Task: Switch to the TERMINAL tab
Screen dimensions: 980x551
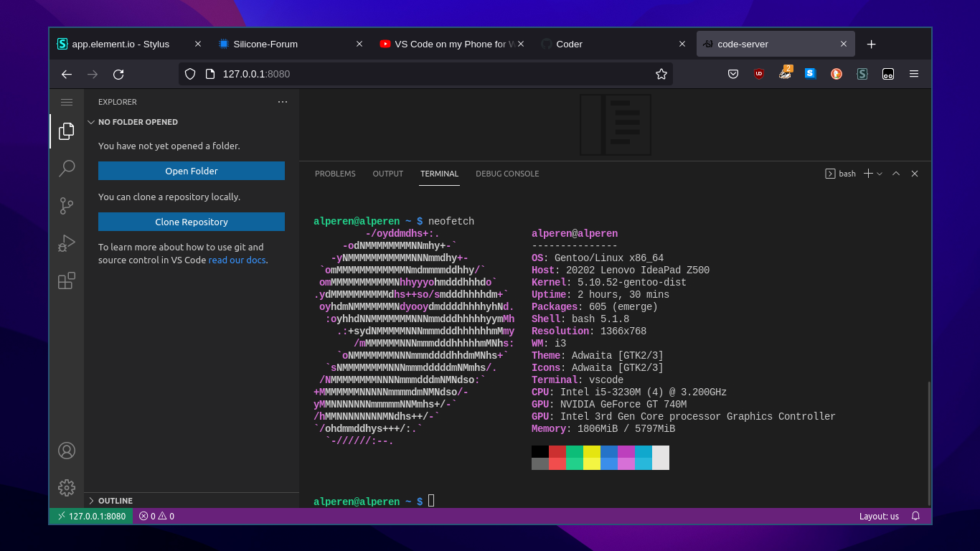Action: coord(440,174)
